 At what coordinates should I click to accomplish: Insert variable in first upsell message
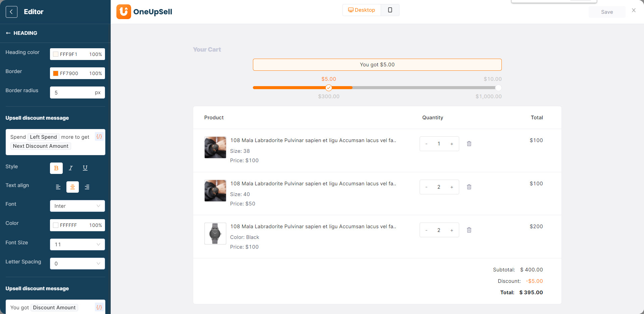pyautogui.click(x=99, y=136)
